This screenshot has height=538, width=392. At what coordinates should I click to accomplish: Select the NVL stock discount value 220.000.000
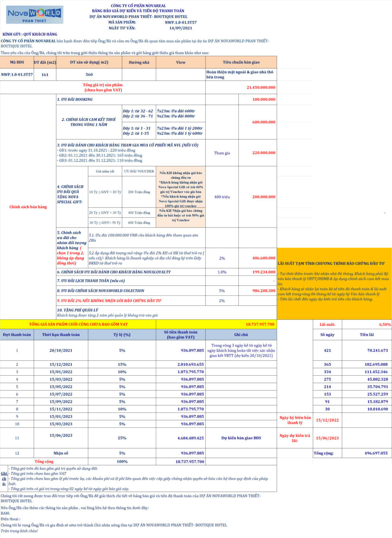[264, 153]
